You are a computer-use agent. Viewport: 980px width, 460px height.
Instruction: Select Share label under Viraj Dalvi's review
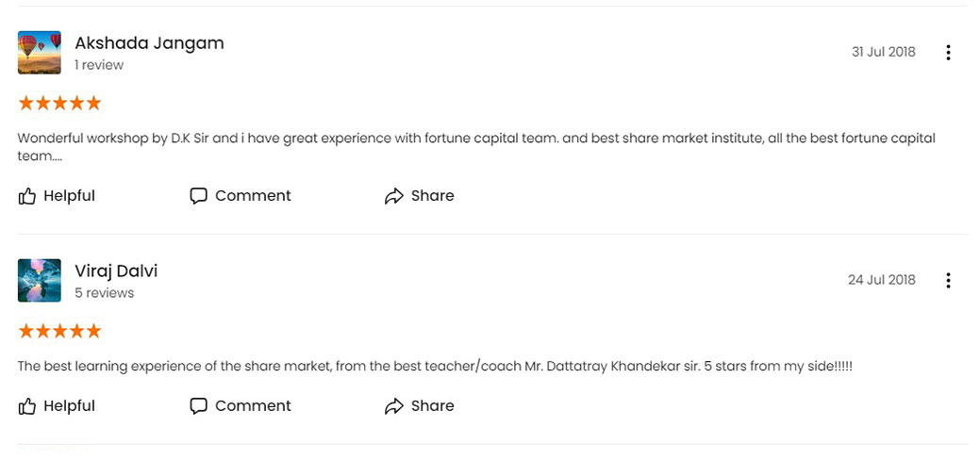pos(433,405)
